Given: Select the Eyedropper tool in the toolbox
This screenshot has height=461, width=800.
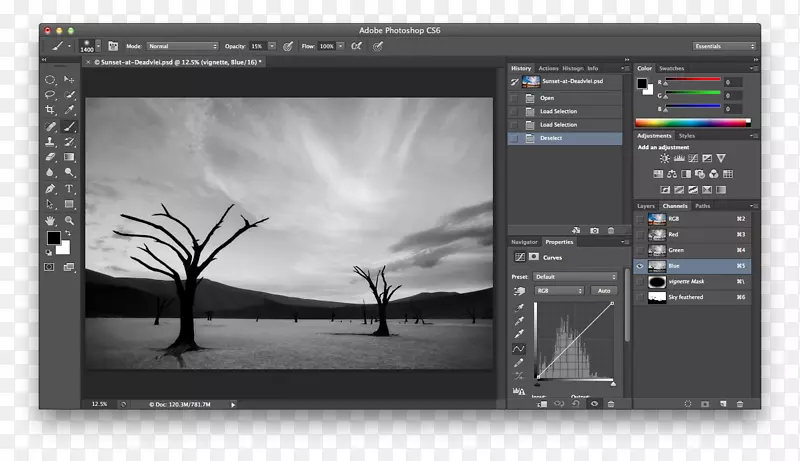Looking at the screenshot, I should [x=69, y=110].
